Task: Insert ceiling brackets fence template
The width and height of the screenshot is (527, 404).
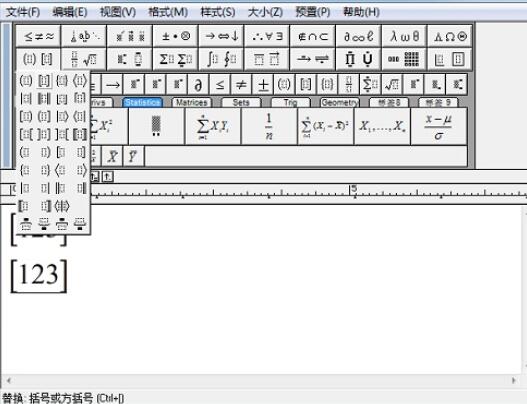Action: (80, 98)
